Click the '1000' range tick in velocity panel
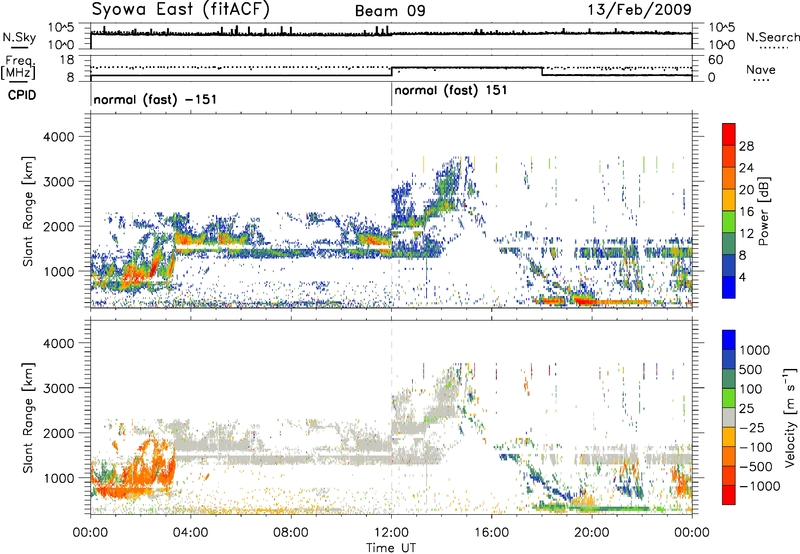This screenshot has width=800, height=554. (59, 478)
